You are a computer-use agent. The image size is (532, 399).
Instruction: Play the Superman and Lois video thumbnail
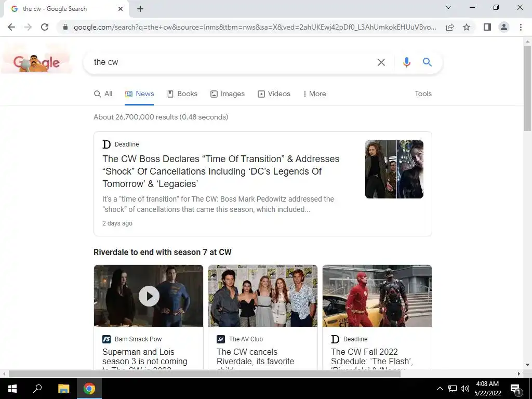click(149, 296)
